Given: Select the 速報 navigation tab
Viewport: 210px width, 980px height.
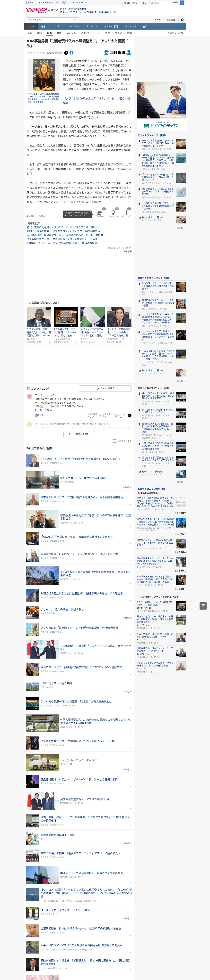Looking at the screenshot, I should point(43,27).
